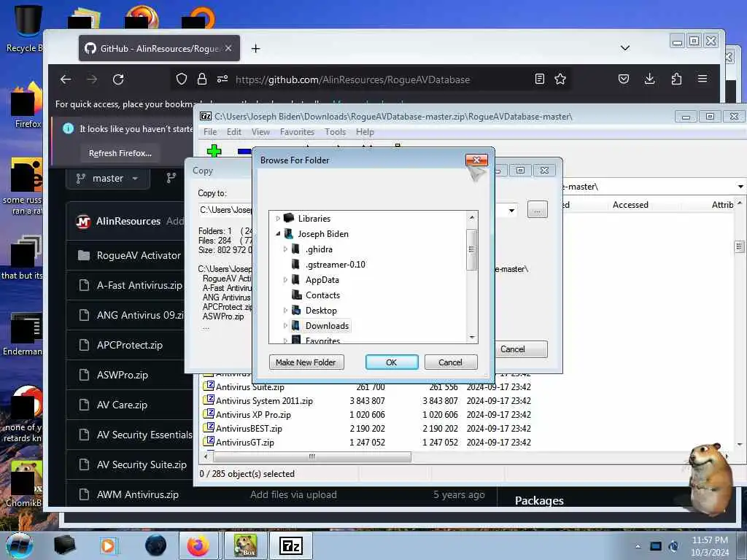The width and height of the screenshot is (747, 560).
Task: Select AppData folder in tree
Action: pos(322,280)
